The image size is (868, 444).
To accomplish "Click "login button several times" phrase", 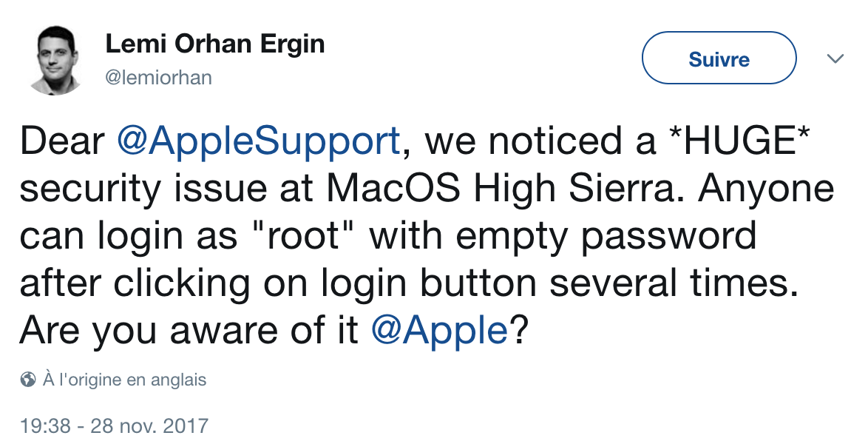I will (562, 285).
